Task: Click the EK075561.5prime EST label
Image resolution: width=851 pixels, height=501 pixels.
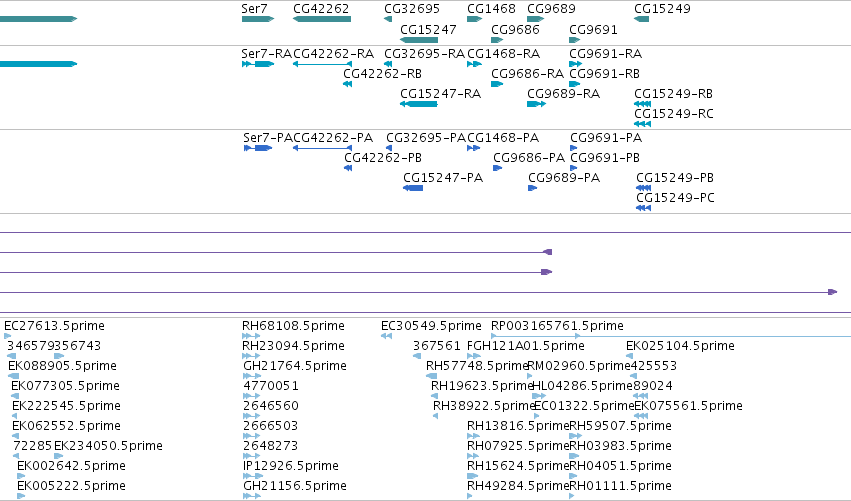Action: pos(688,406)
